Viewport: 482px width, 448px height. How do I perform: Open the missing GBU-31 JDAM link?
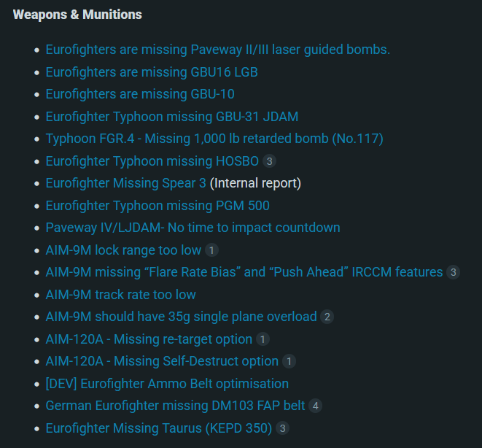pyautogui.click(x=171, y=117)
